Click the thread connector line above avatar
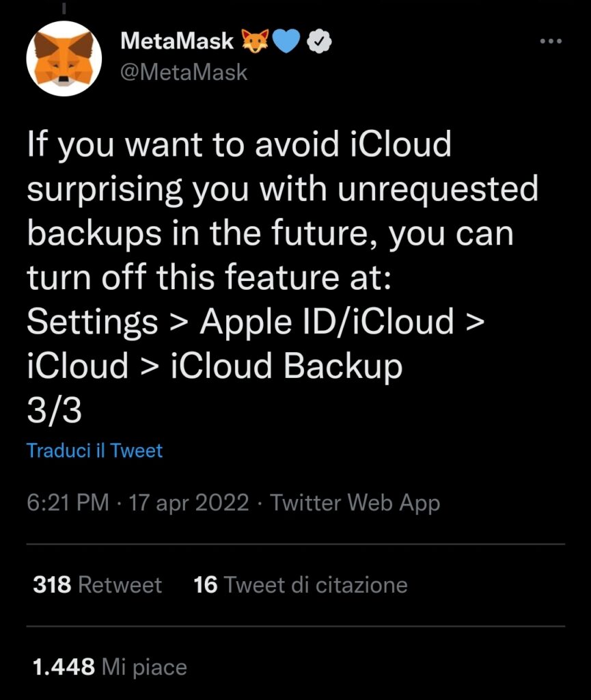The height and width of the screenshot is (700, 591). click(64, 8)
